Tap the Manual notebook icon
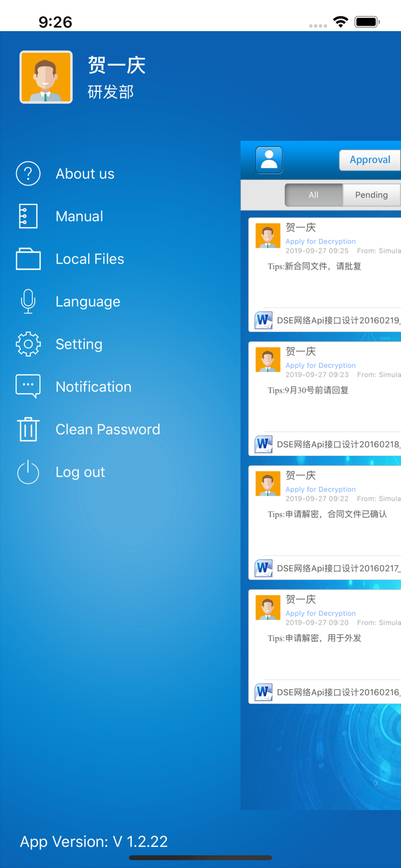This screenshot has height=868, width=401. point(28,216)
